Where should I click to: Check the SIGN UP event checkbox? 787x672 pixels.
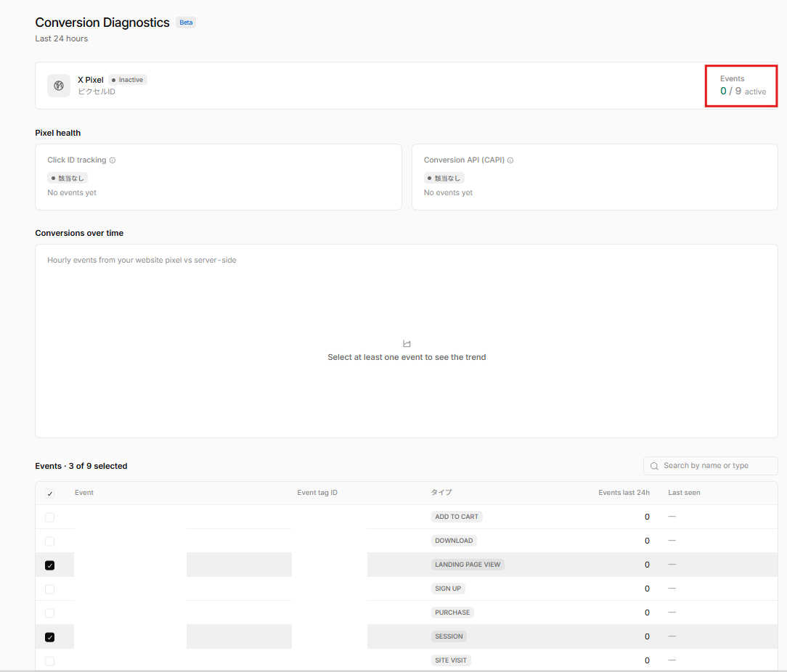click(x=49, y=589)
